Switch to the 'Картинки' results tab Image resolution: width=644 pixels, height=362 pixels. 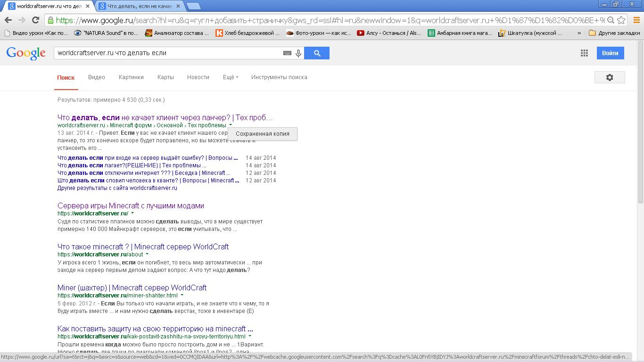(131, 77)
